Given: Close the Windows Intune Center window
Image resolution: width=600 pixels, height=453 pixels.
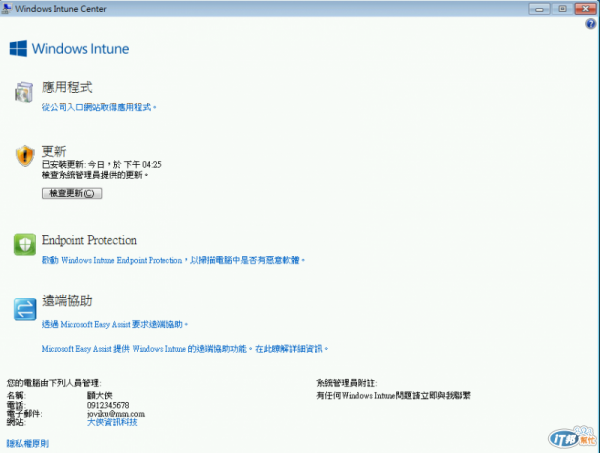Looking at the screenshot, I should coord(585,9).
